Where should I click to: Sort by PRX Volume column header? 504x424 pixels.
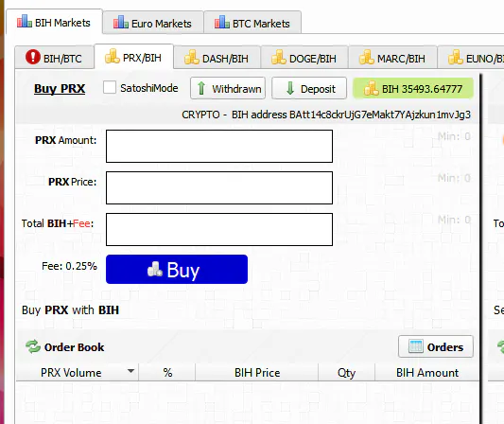click(x=78, y=373)
